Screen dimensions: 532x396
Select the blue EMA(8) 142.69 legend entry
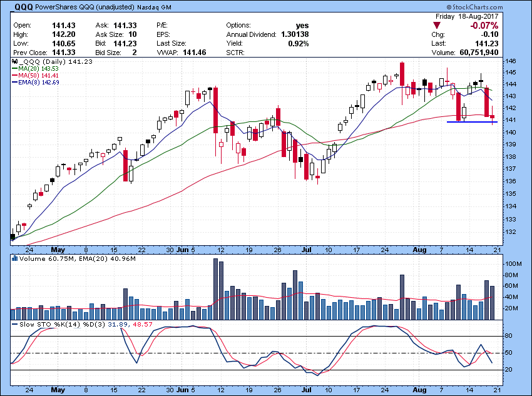click(x=35, y=82)
